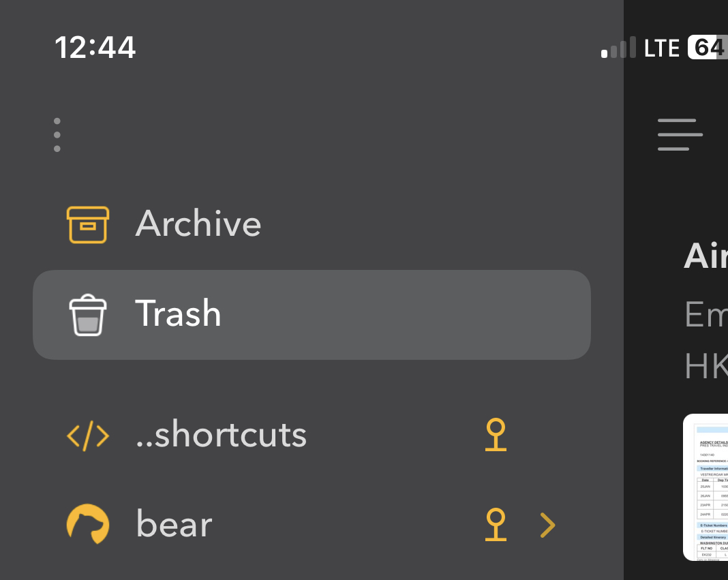Image resolution: width=728 pixels, height=580 pixels.
Task: Tap the code icon beside ..shortcuts
Action: pyautogui.click(x=88, y=436)
